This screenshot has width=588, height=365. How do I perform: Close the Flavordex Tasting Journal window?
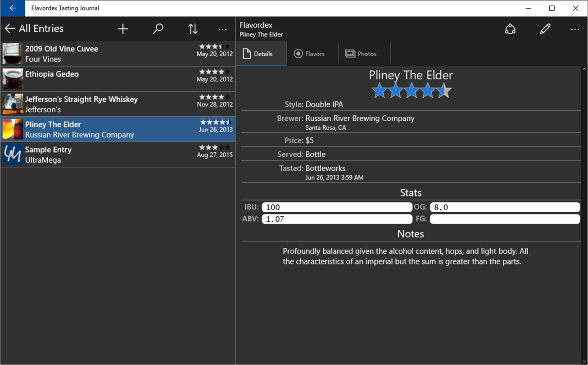tap(575, 8)
